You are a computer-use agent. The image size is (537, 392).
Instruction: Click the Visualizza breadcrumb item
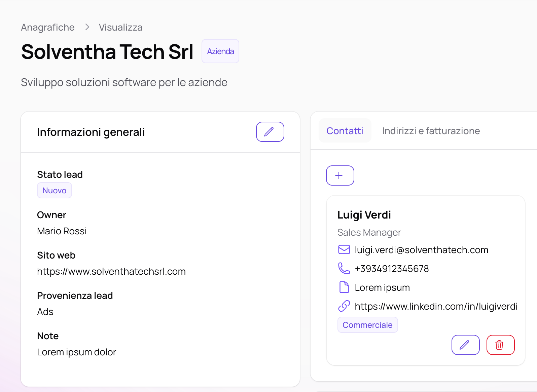120,27
